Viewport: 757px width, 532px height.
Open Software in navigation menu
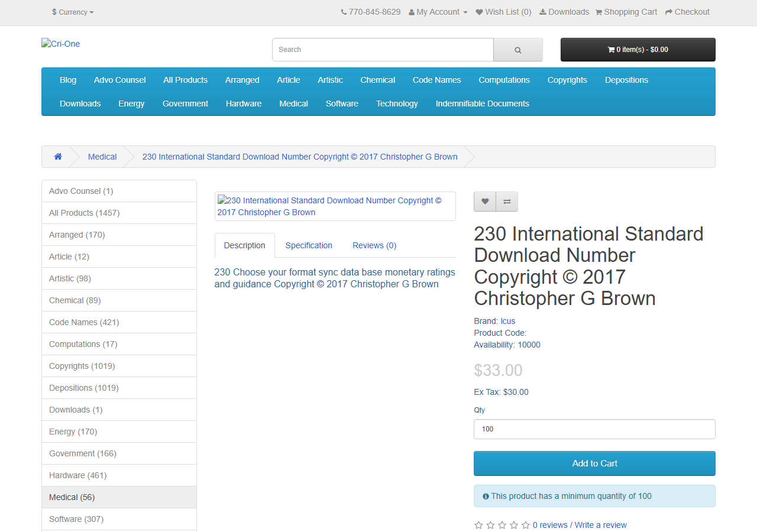(x=342, y=103)
